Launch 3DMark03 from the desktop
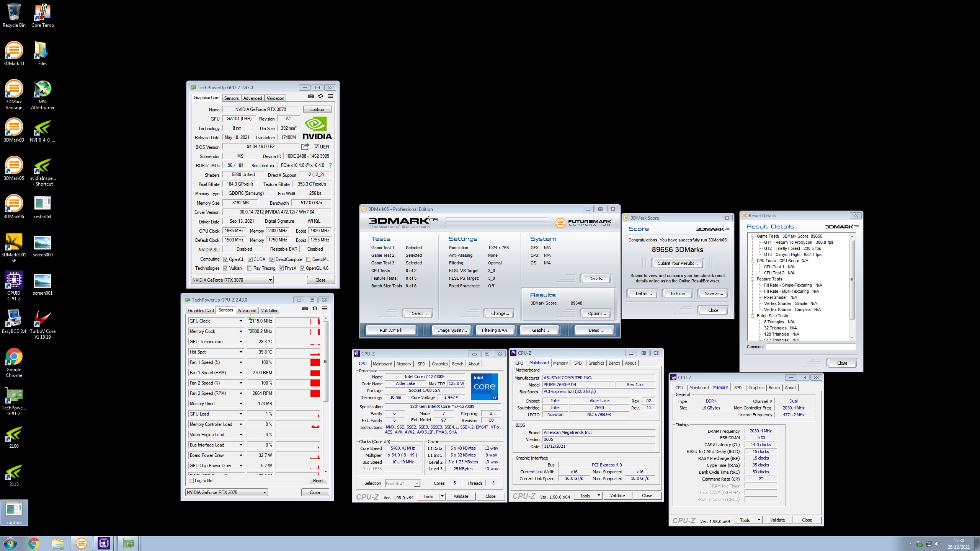The width and height of the screenshot is (980, 551). pos(14,130)
